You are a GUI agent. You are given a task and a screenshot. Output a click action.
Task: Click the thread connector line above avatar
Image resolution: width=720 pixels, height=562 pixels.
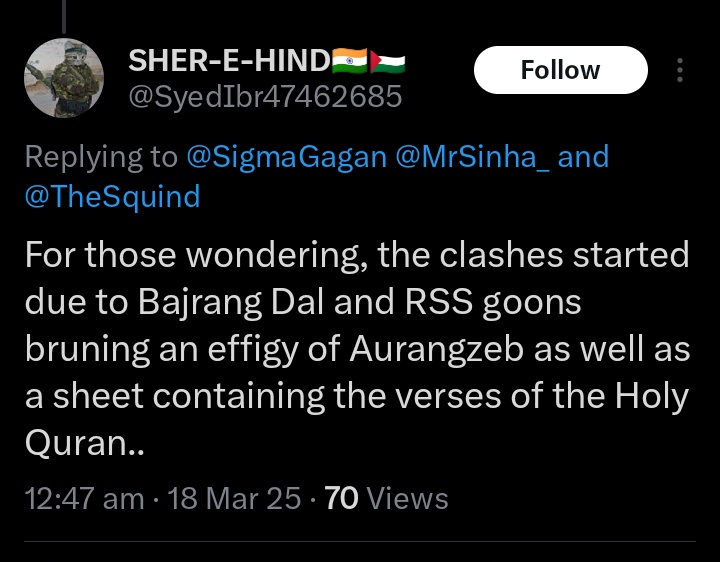(x=64, y=17)
